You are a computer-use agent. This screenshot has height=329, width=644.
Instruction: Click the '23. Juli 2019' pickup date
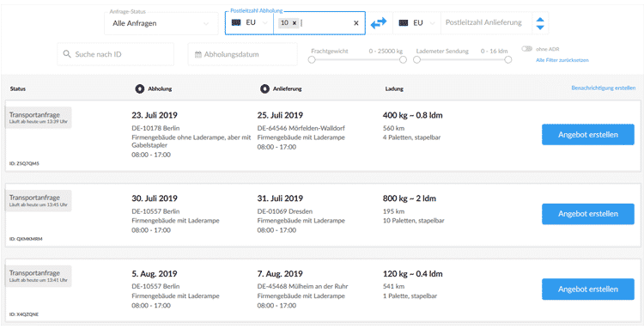155,115
